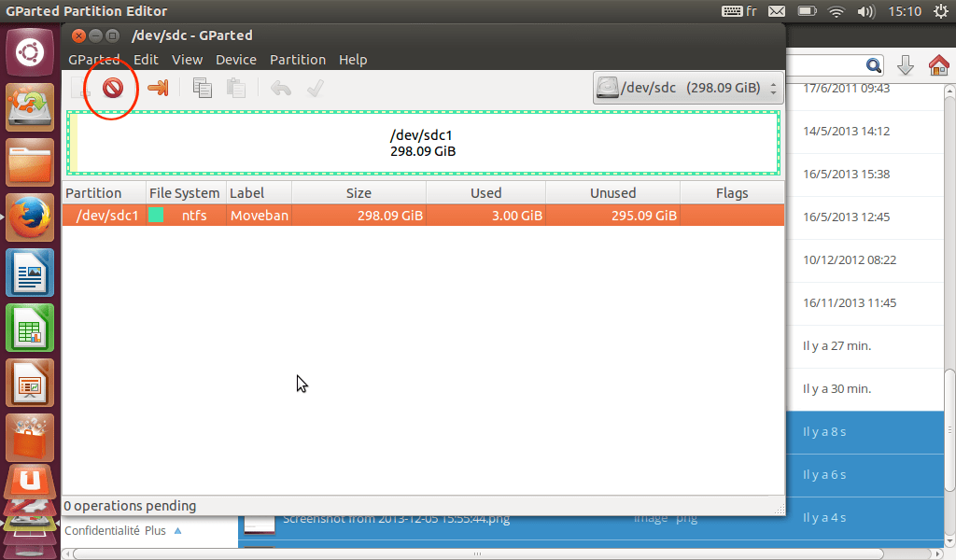
Task: Select the /dev/sdc1 partition graphic bar
Action: click(423, 143)
